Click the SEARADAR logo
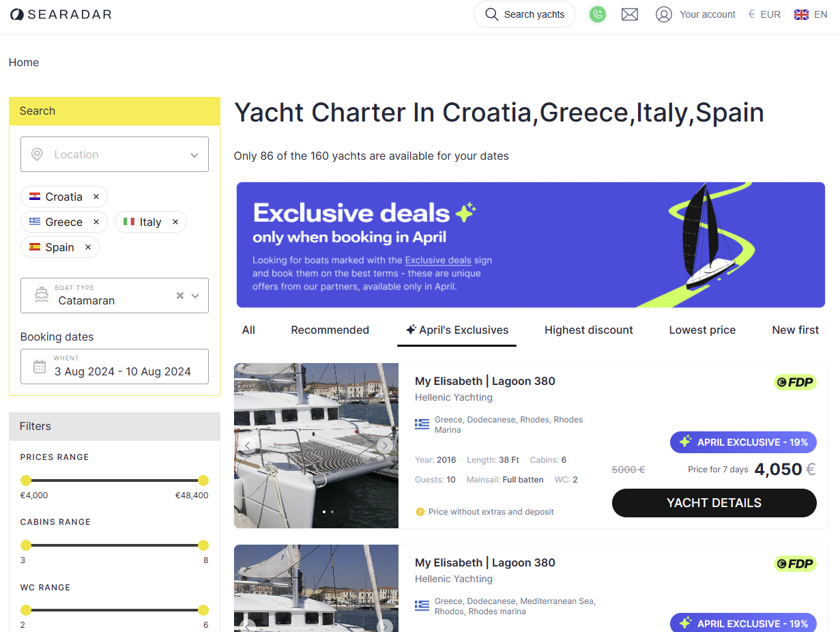Image resolution: width=840 pixels, height=632 pixels. coord(61,14)
